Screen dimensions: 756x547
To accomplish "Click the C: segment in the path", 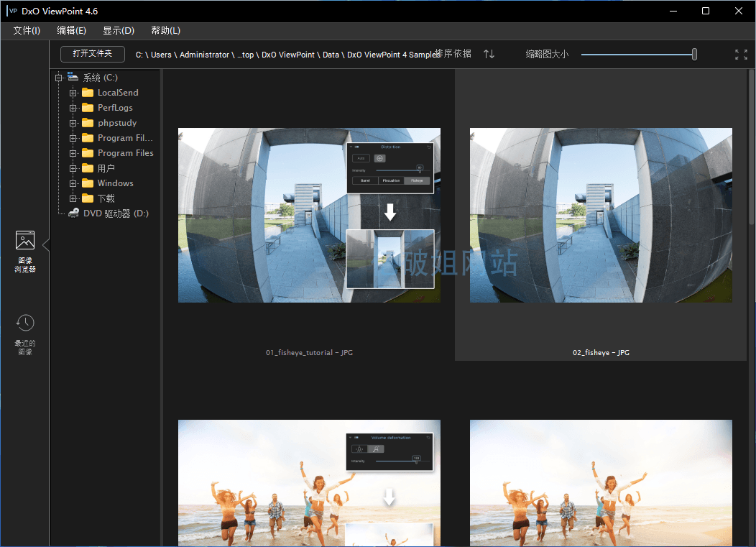I will (x=139, y=55).
